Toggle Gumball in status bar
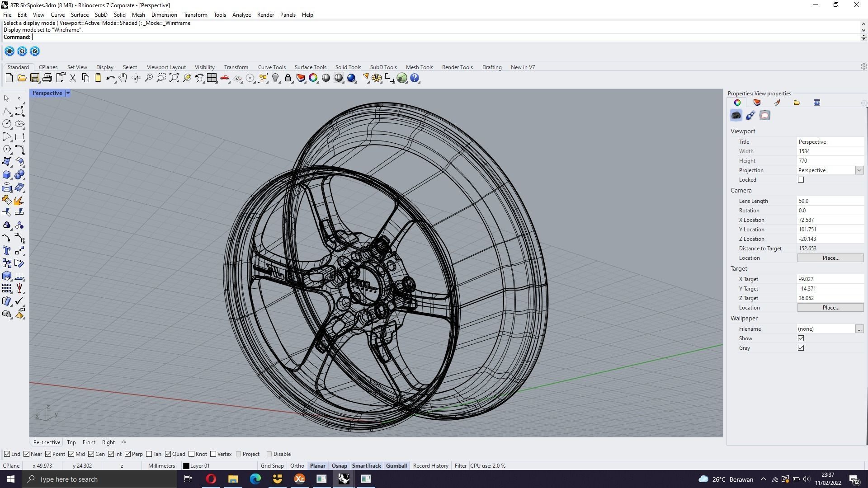868x488 pixels. coord(396,466)
